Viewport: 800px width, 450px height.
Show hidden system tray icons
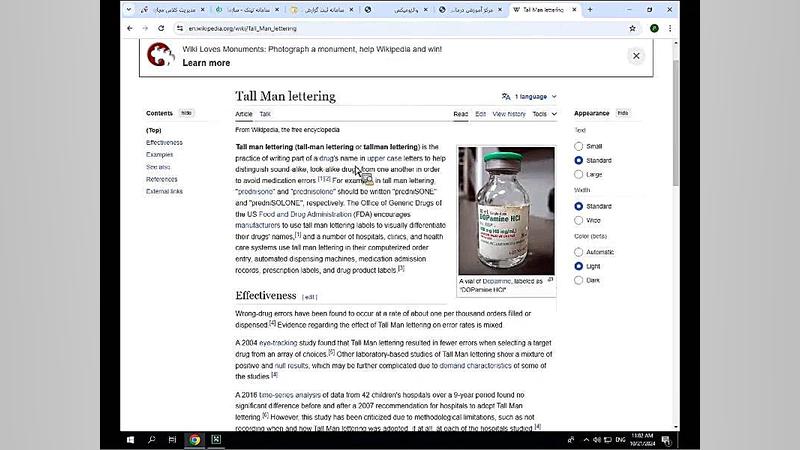tap(586, 440)
